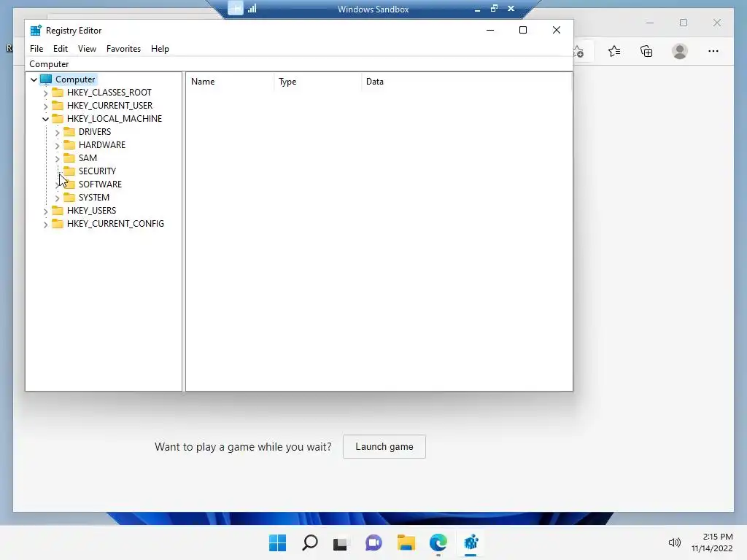Click the HKEY_CURRENT_CONFIG folder icon
Image resolution: width=747 pixels, height=560 pixels.
coord(58,223)
